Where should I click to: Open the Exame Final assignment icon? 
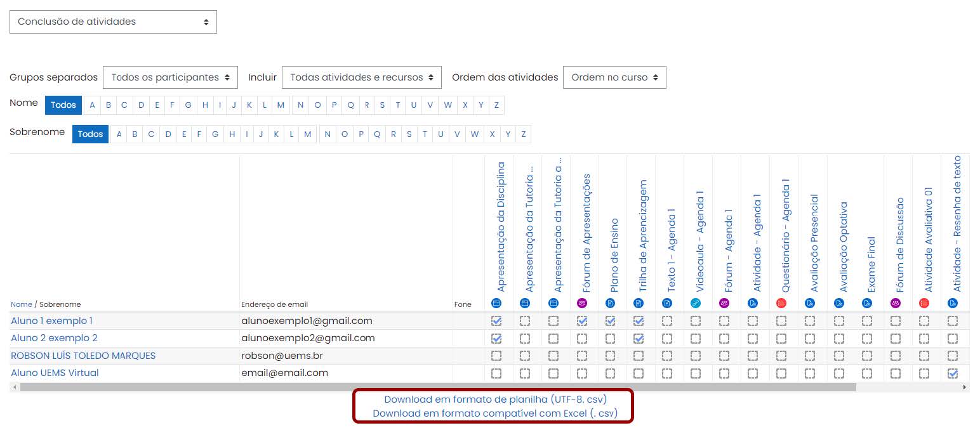point(868,303)
